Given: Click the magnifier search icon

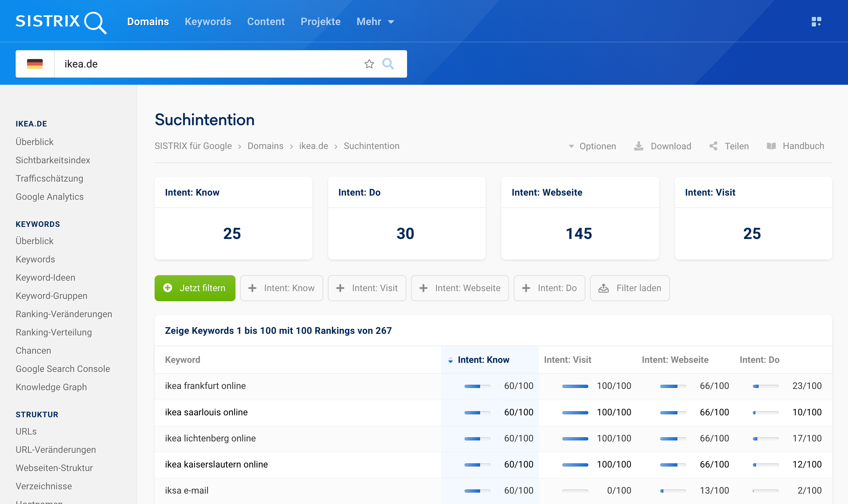Looking at the screenshot, I should (388, 64).
